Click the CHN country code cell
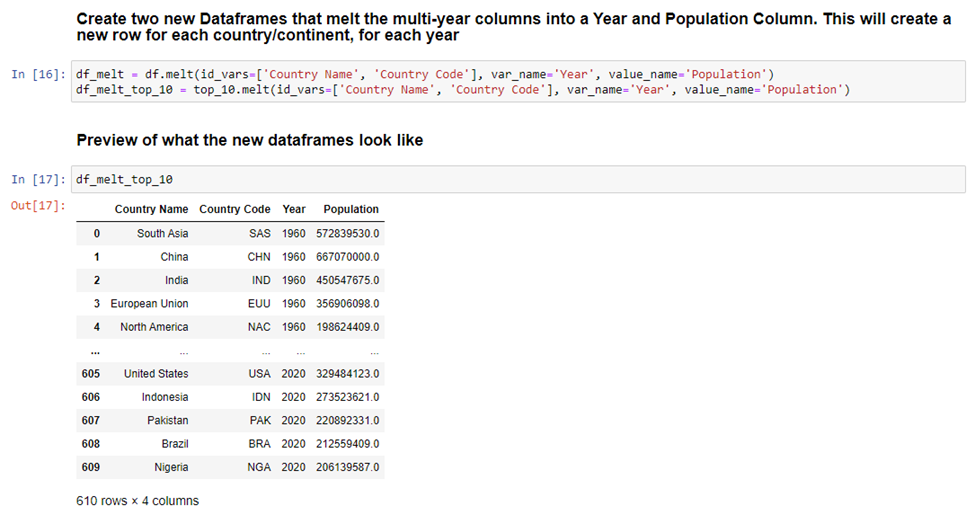The image size is (975, 515). [x=259, y=257]
